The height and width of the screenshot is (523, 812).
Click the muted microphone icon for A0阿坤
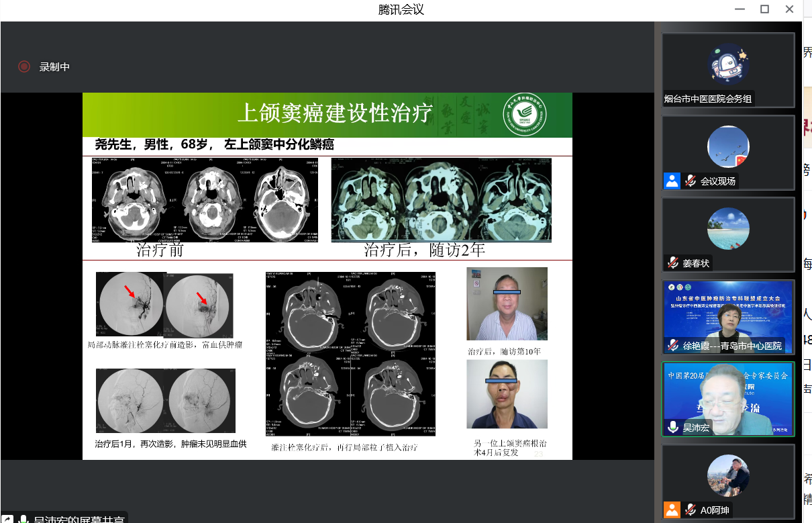click(690, 510)
